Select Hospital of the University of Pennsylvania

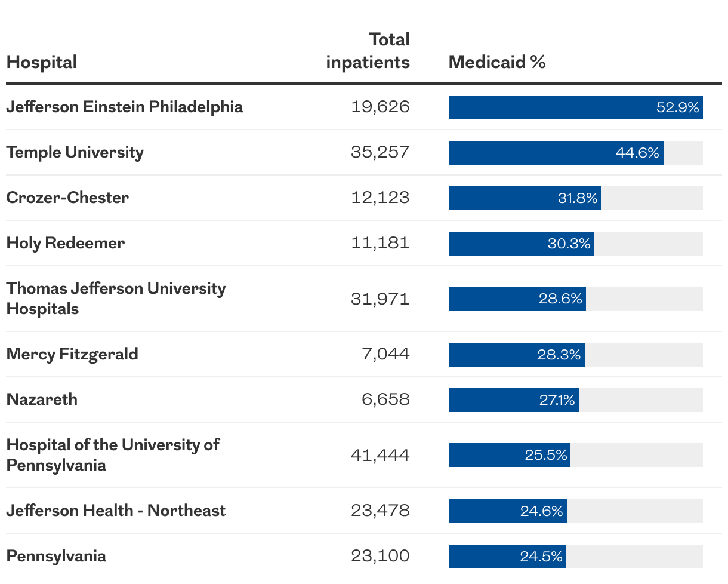click(x=113, y=455)
